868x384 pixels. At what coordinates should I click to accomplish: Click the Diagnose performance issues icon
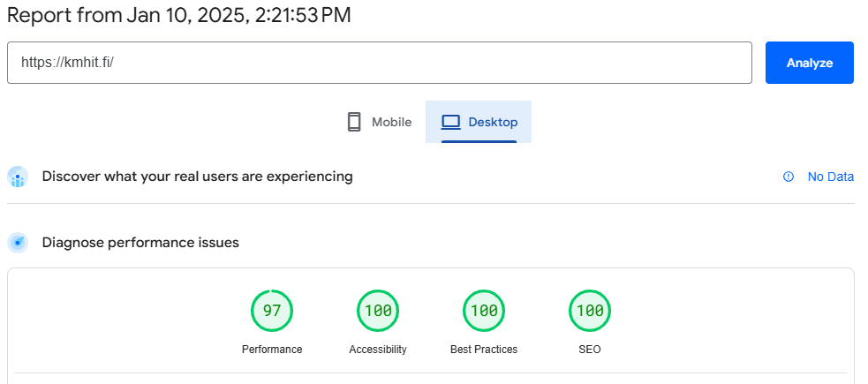point(18,243)
